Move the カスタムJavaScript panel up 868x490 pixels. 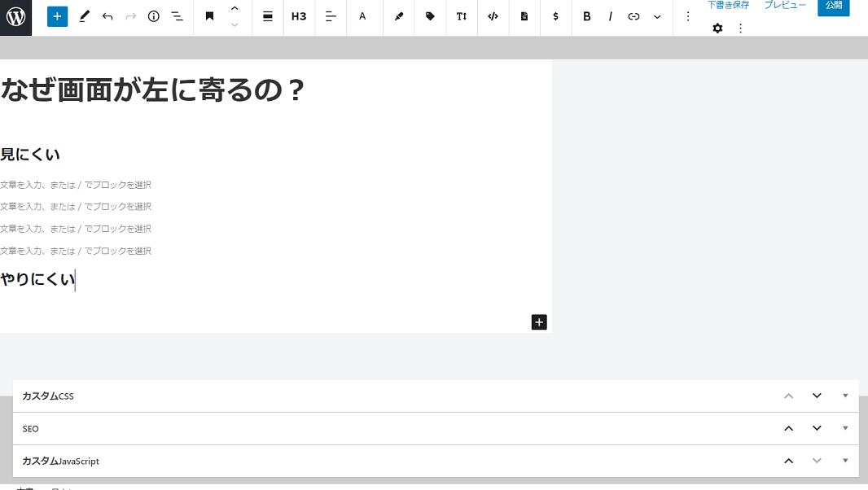click(788, 461)
